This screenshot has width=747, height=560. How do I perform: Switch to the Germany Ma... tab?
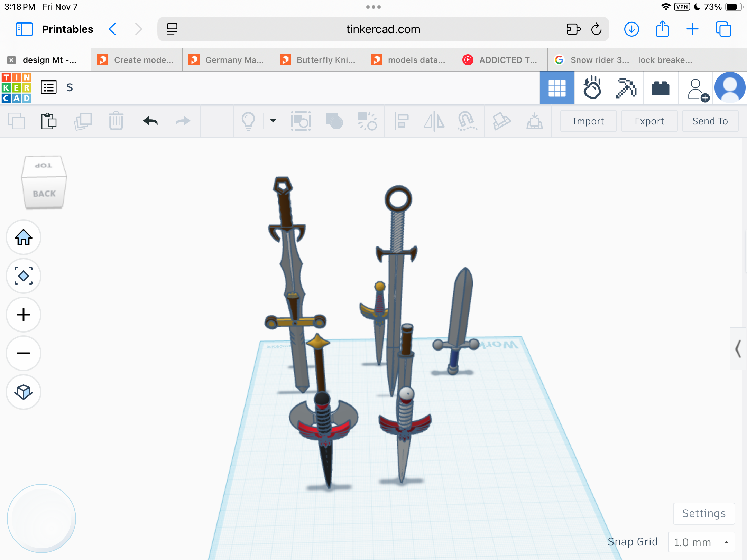(228, 60)
